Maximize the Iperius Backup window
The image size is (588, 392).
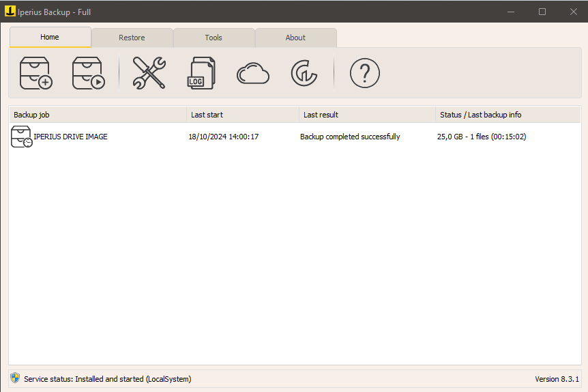pos(542,12)
